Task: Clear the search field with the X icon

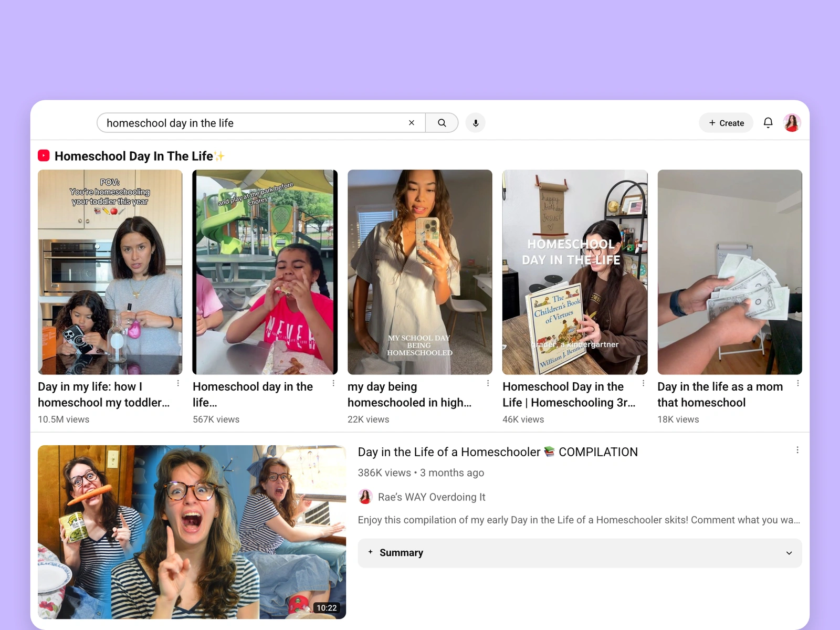Action: 412,123
